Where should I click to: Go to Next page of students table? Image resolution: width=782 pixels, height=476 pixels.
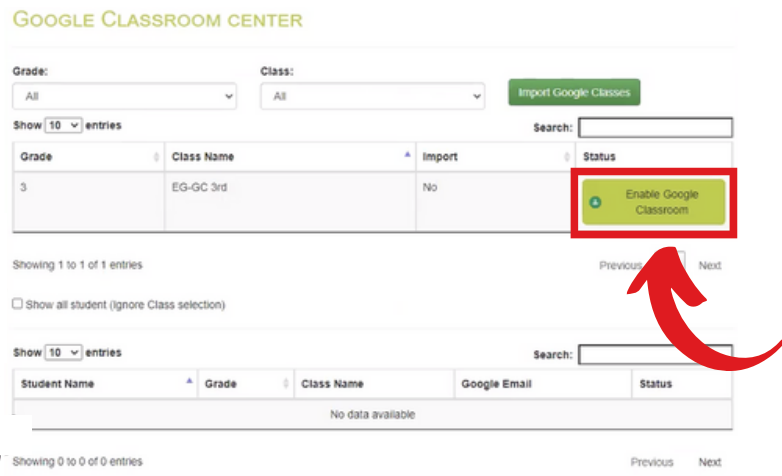tap(710, 462)
